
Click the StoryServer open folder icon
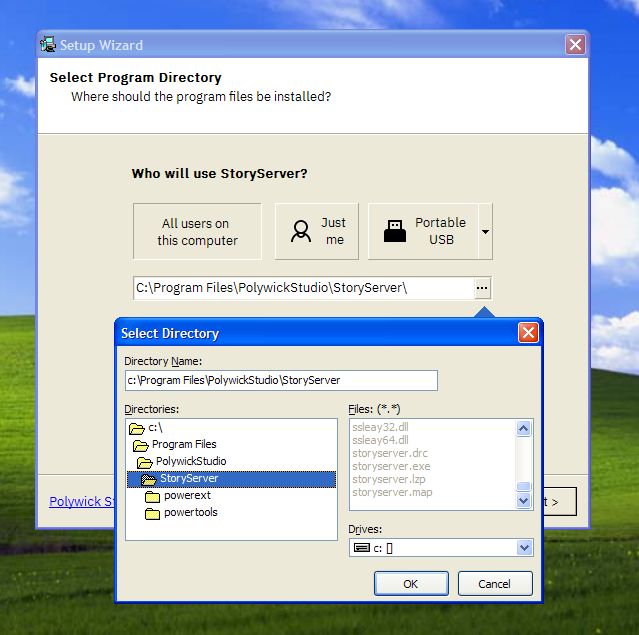point(149,480)
